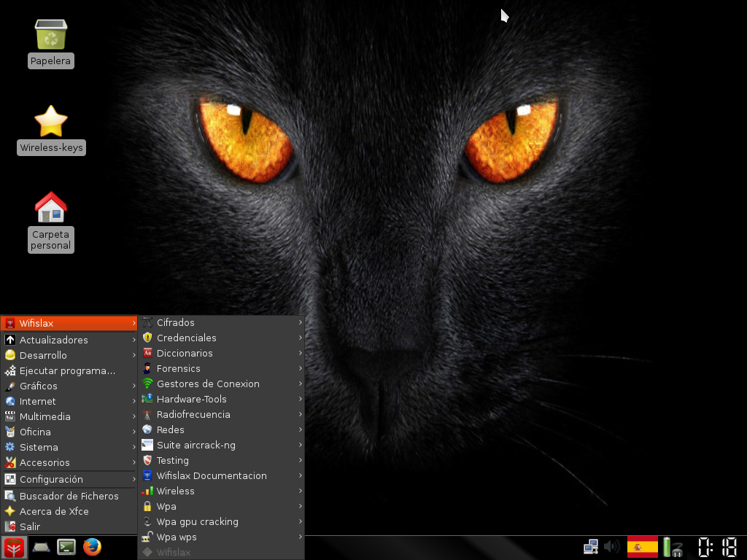Click the show desktop drive icon in panel
747x560 pixels.
click(42, 548)
